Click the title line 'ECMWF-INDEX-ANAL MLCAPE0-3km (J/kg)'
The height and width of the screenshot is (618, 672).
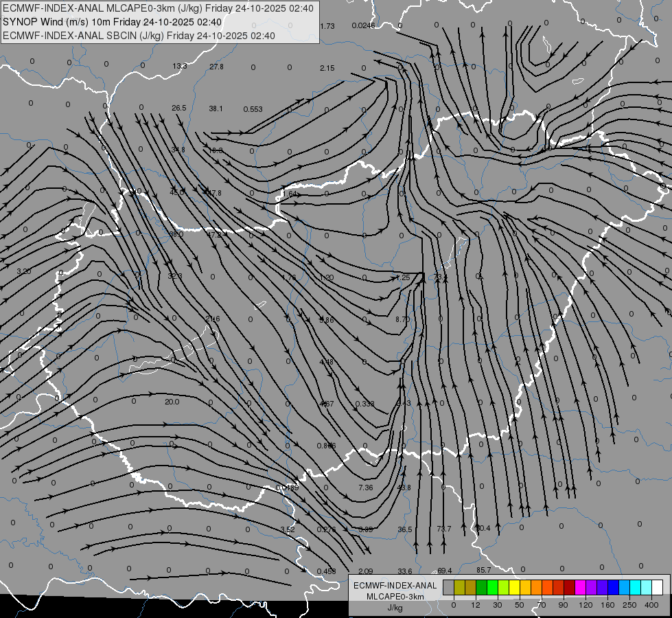(159, 8)
